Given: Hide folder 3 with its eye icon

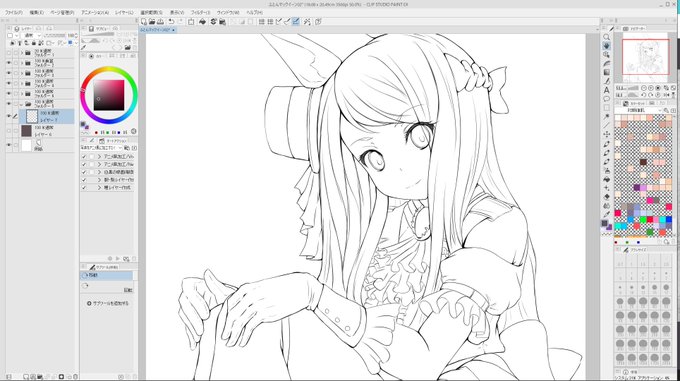Looking at the screenshot, I should pos(9,73).
